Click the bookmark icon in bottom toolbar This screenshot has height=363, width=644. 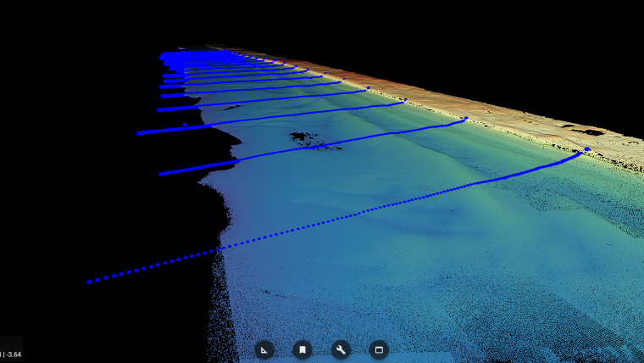click(303, 349)
